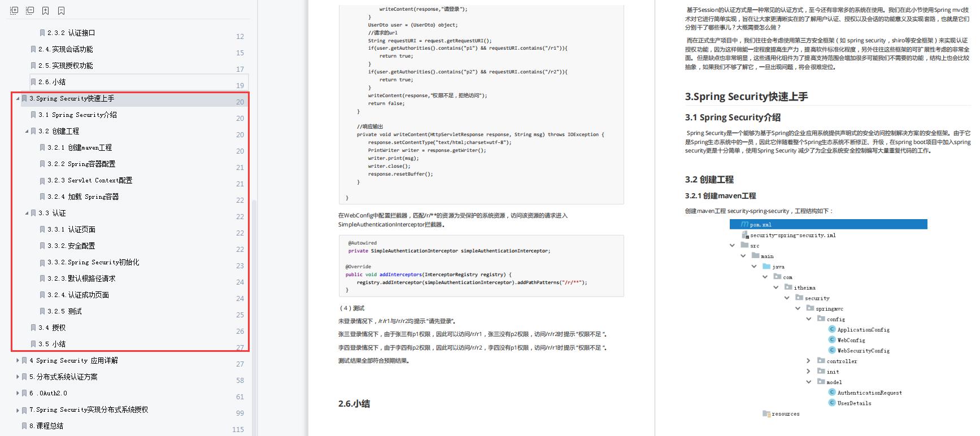Click the bookmark icon beside 3.2.3.默认根路径请求
The image size is (980, 436).
pyautogui.click(x=42, y=278)
